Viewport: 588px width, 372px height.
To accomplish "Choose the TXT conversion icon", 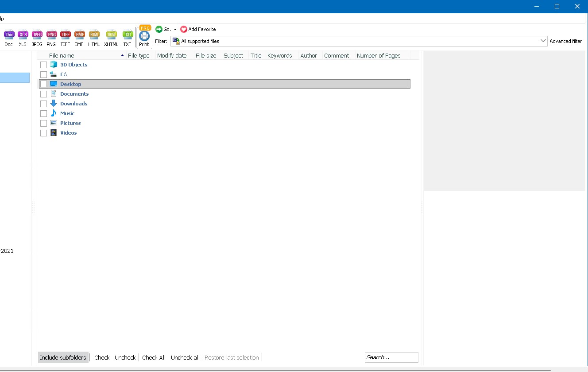I will (128, 35).
